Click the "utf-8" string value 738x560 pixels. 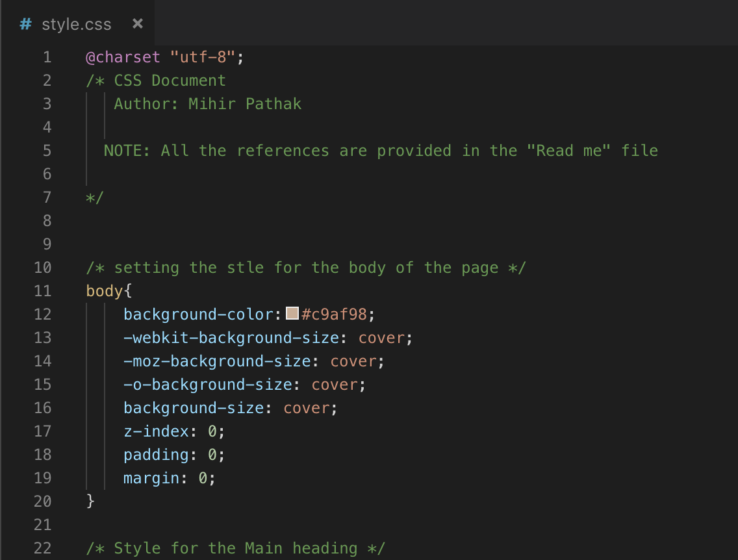click(x=202, y=57)
